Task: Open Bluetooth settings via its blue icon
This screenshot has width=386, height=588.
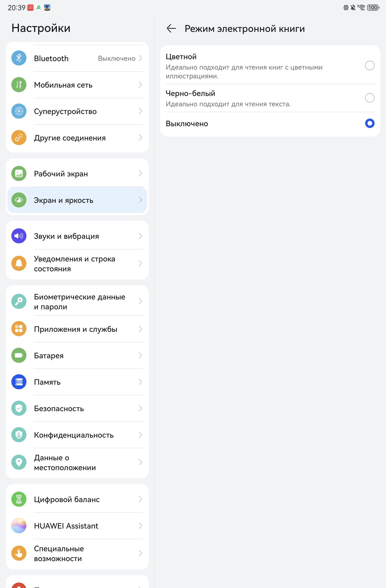Action: (x=19, y=58)
